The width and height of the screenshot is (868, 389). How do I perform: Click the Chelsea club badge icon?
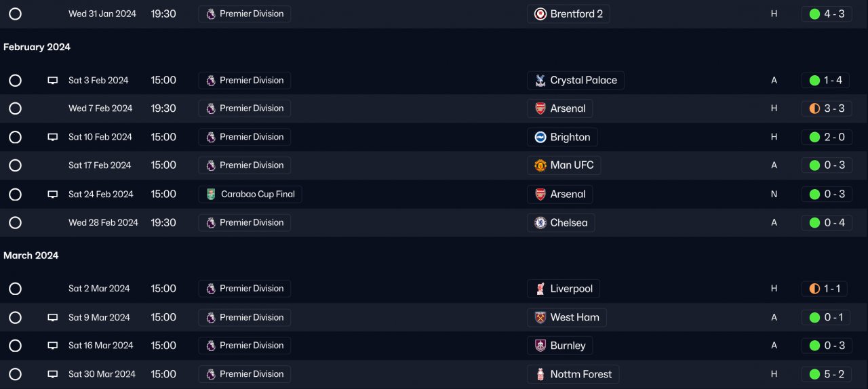tap(540, 223)
